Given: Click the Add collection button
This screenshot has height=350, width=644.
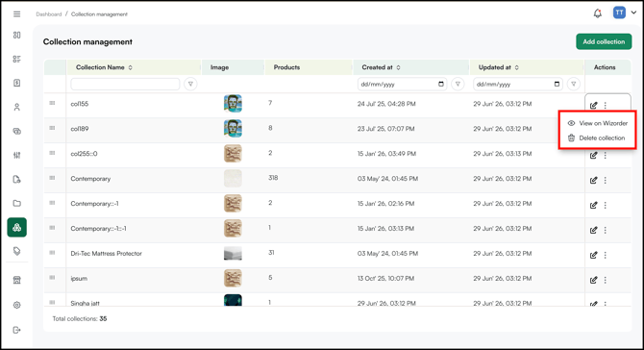Looking at the screenshot, I should (604, 41).
